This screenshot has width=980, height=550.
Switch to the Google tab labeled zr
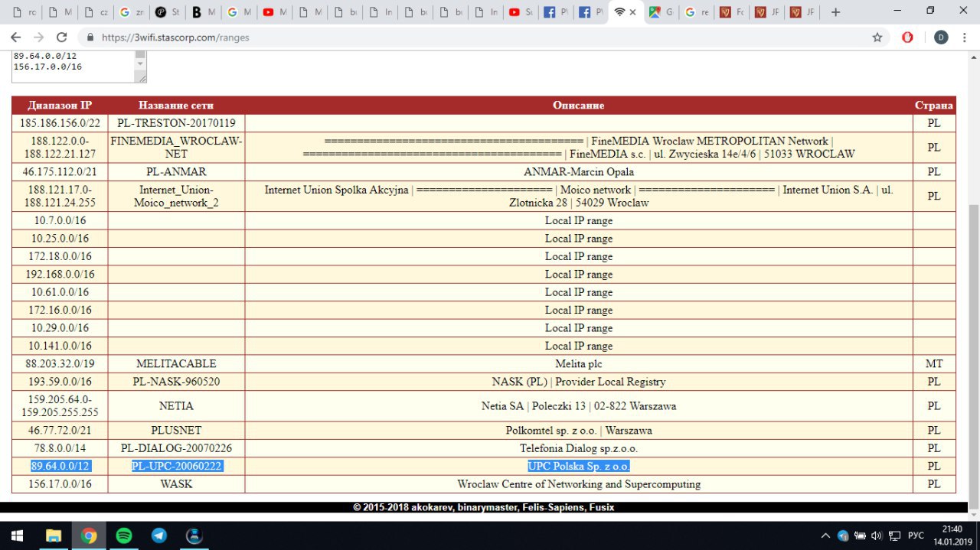(132, 12)
